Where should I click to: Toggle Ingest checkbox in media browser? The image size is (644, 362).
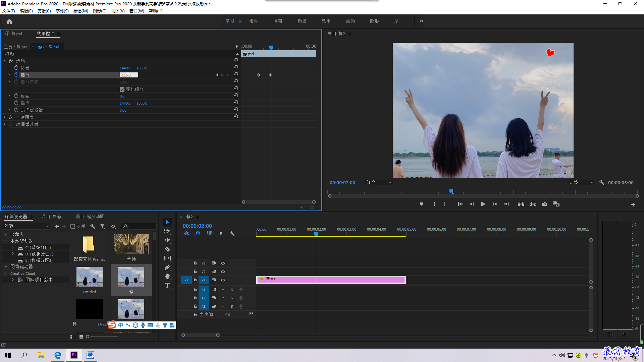tap(73, 226)
